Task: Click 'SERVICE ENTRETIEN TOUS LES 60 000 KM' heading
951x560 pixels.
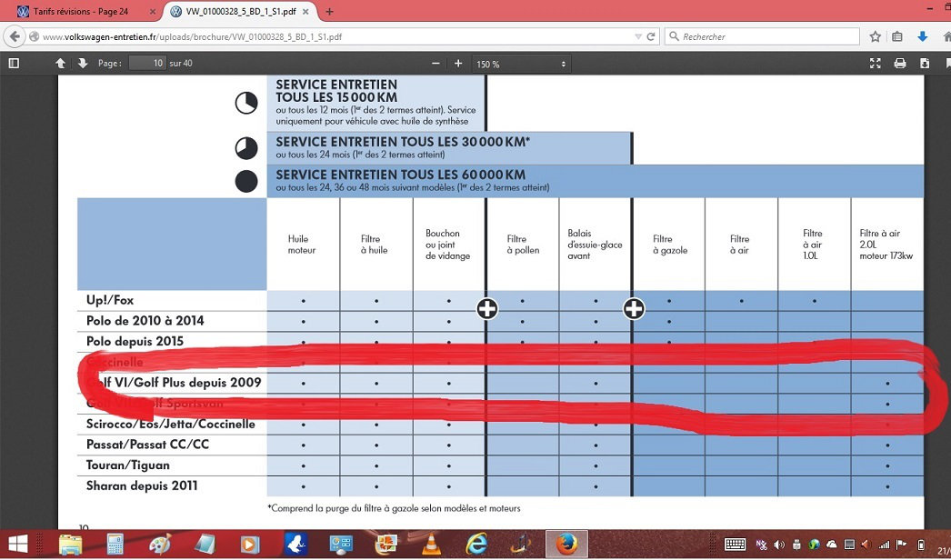Action: pos(401,175)
